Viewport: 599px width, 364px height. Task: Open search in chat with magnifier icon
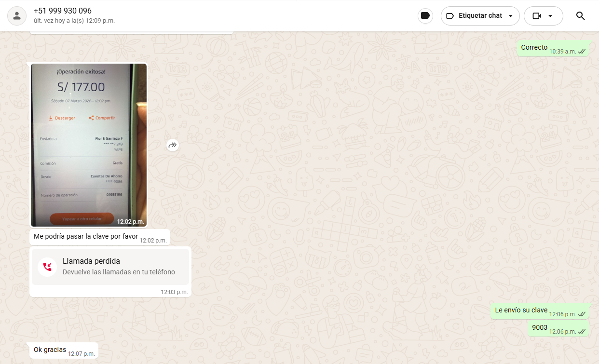[x=580, y=16]
